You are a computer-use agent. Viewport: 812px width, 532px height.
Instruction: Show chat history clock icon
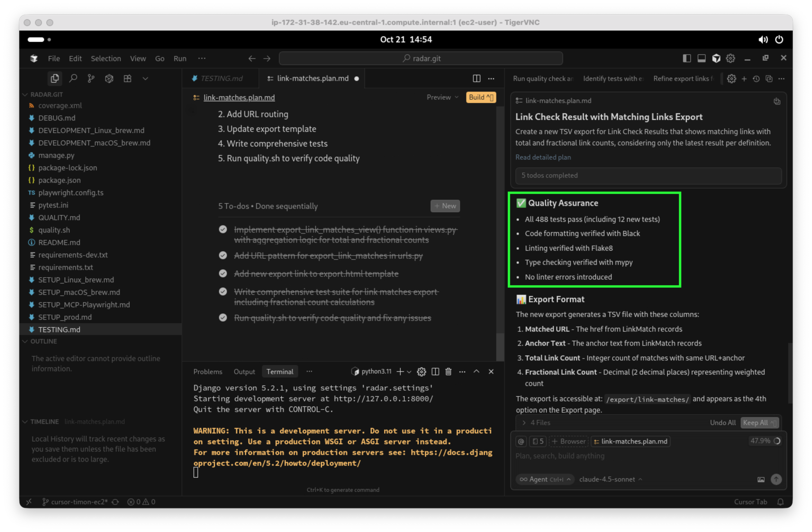point(756,79)
